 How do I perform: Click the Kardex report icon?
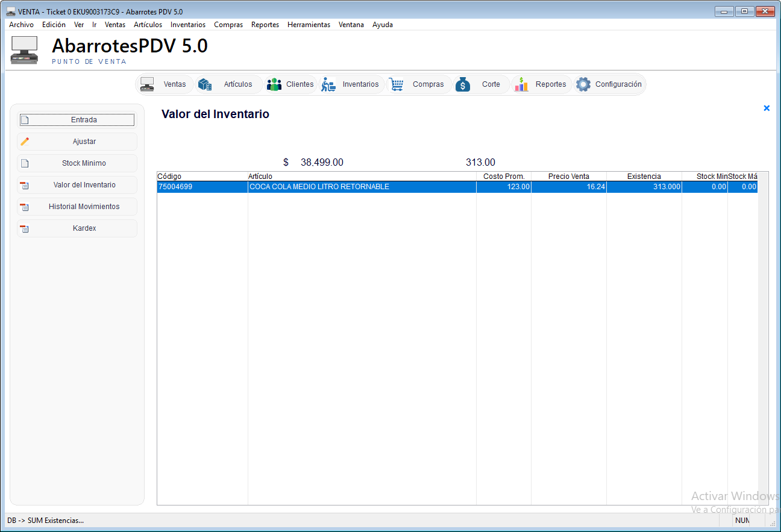25,228
